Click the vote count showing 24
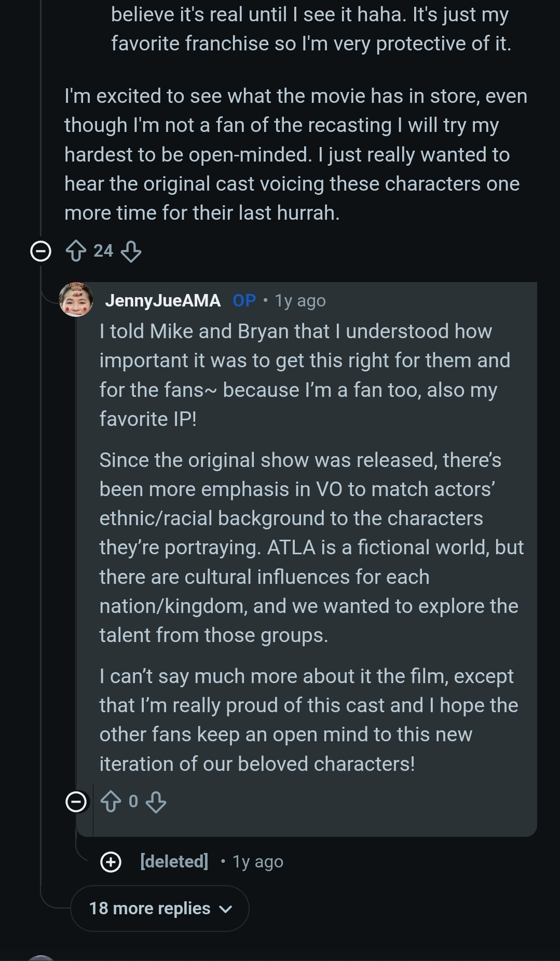This screenshot has height=961, width=560. 103,251
